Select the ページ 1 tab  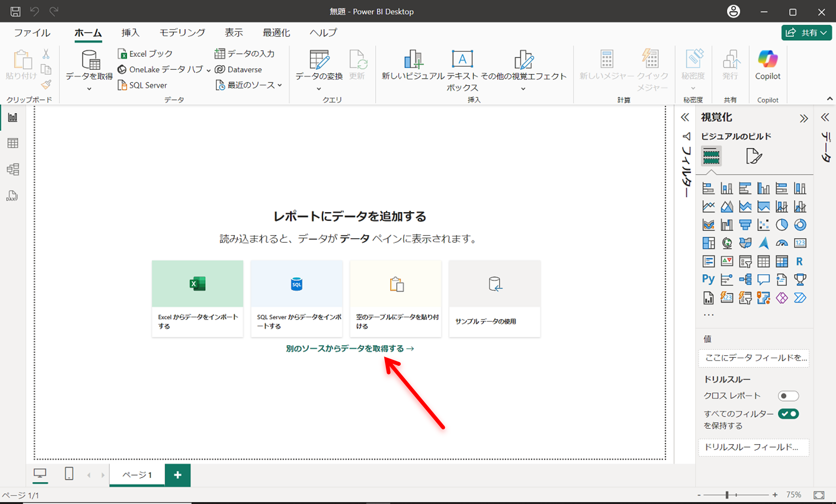tap(137, 475)
